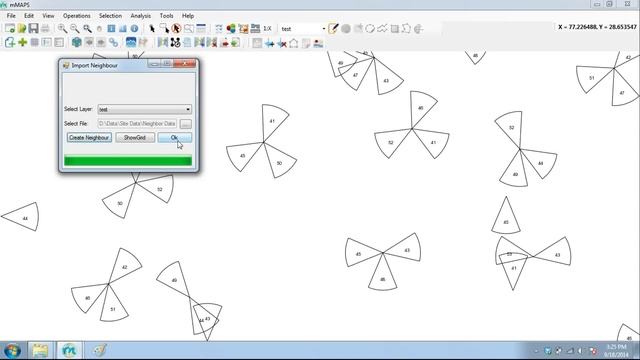Click the Create Neighbour button
The width and height of the screenshot is (640, 360).
coord(89,138)
